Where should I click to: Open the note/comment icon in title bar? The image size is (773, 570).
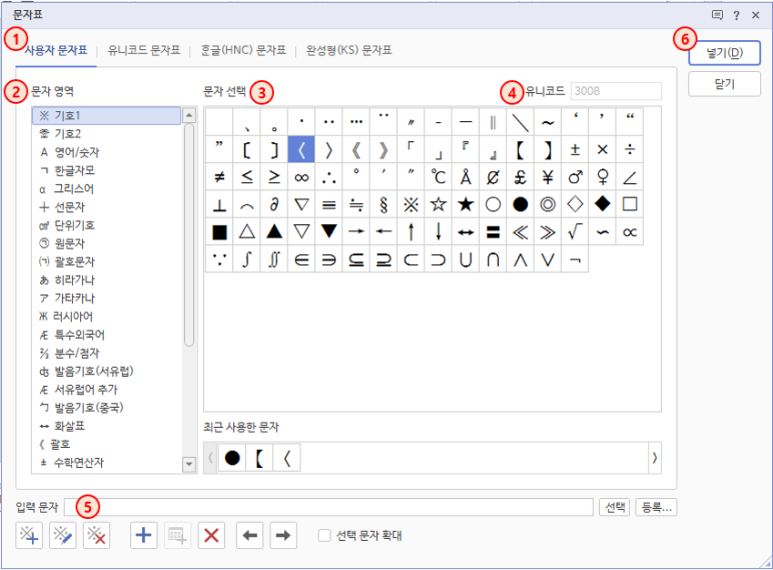coord(717,15)
